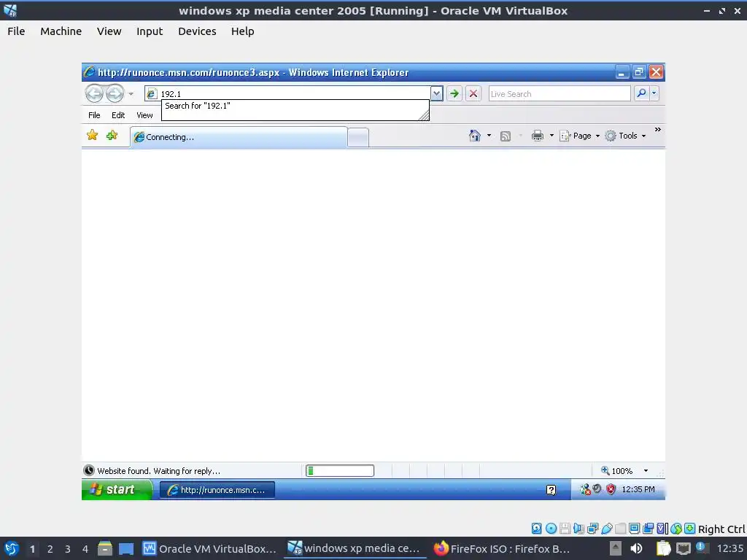Open VirtualBox View menu in top menu bar
The height and width of the screenshot is (560, 747).
tap(109, 31)
